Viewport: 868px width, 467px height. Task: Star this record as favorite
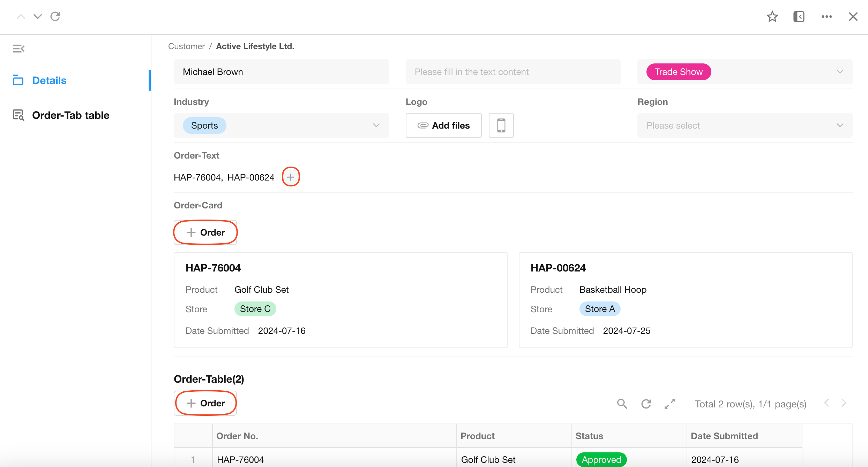tap(772, 16)
